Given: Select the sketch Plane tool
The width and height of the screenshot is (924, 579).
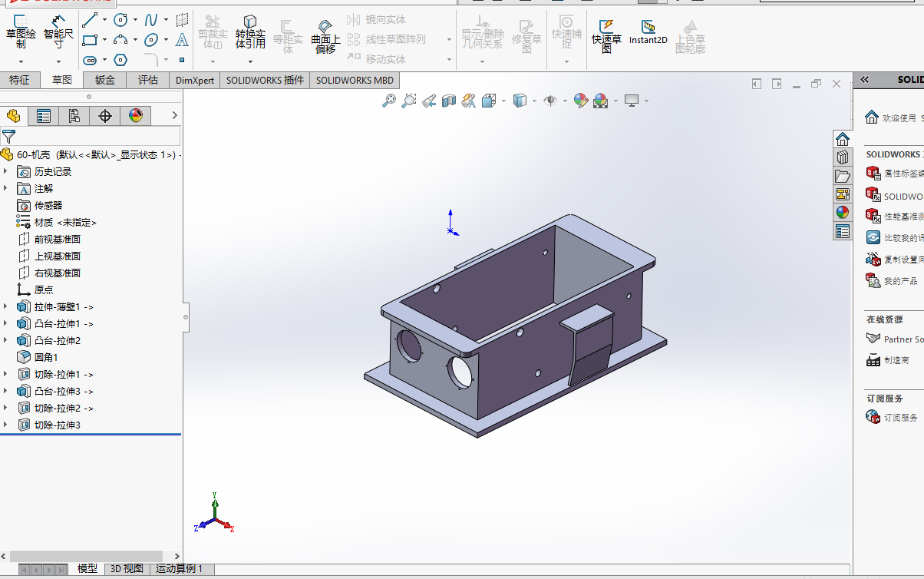Looking at the screenshot, I should coord(182,20).
